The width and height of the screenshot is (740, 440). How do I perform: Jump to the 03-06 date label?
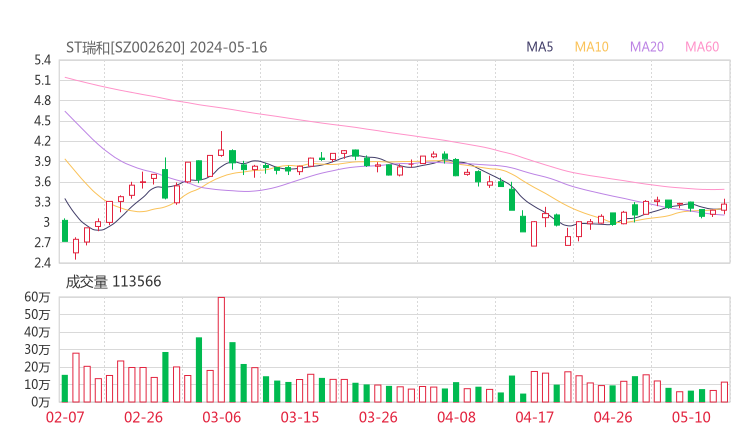click(x=221, y=417)
